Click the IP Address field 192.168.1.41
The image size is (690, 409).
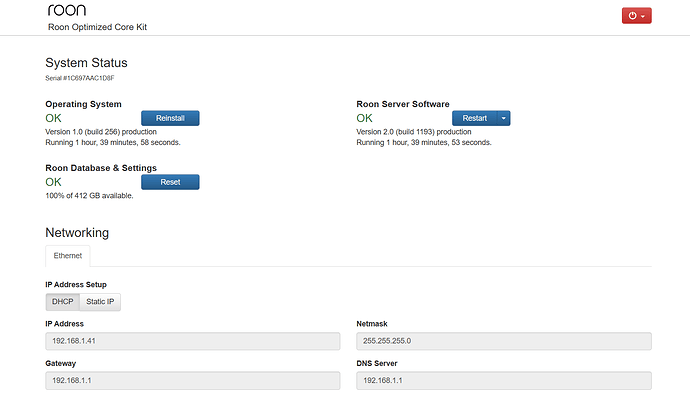click(x=193, y=341)
